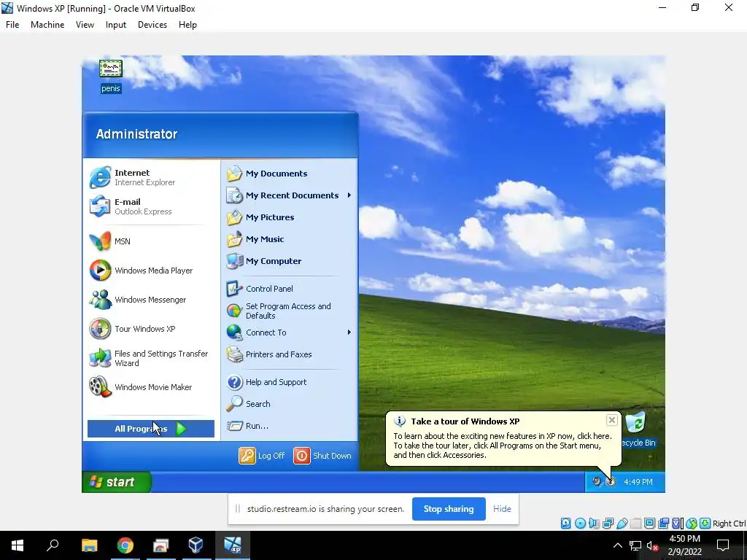Image resolution: width=747 pixels, height=560 pixels.
Task: Click VirtualBox shared folders status icon
Action: (635, 524)
